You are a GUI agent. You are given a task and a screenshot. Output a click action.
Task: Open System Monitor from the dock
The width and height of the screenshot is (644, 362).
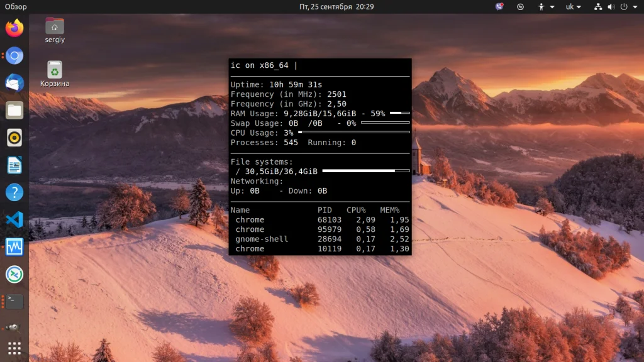[14, 247]
